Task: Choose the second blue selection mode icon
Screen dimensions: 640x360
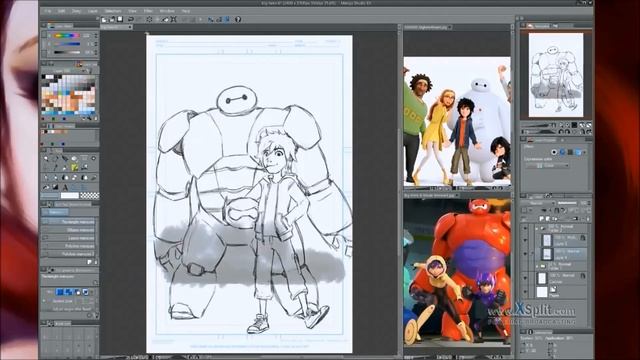Action: (69, 292)
